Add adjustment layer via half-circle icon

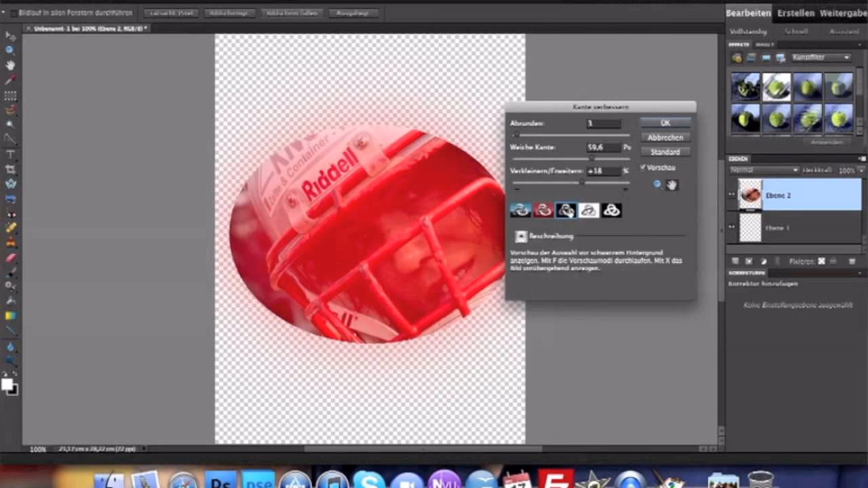764,261
